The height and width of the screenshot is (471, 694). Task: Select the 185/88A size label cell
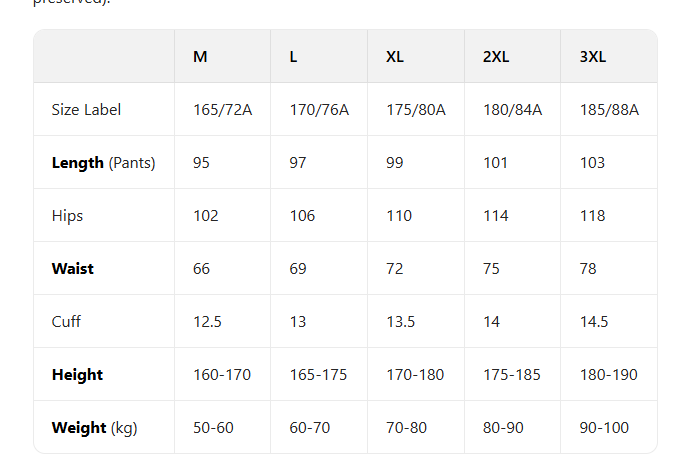click(609, 110)
